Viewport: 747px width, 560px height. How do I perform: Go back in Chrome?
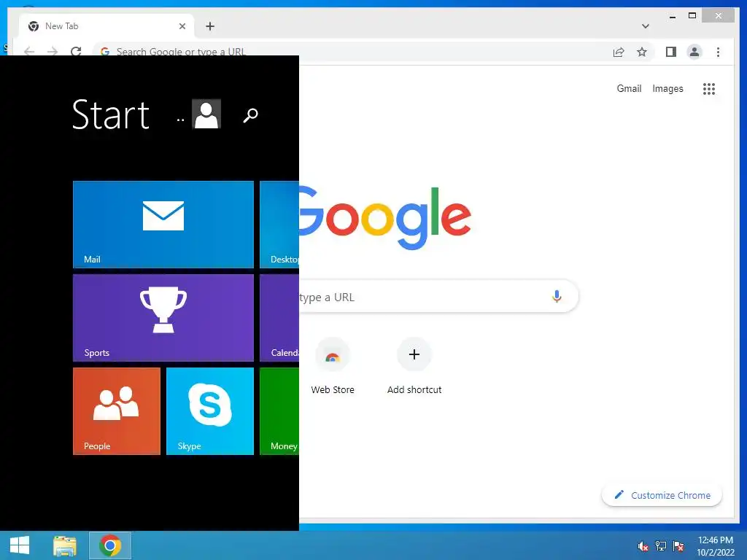click(x=29, y=51)
